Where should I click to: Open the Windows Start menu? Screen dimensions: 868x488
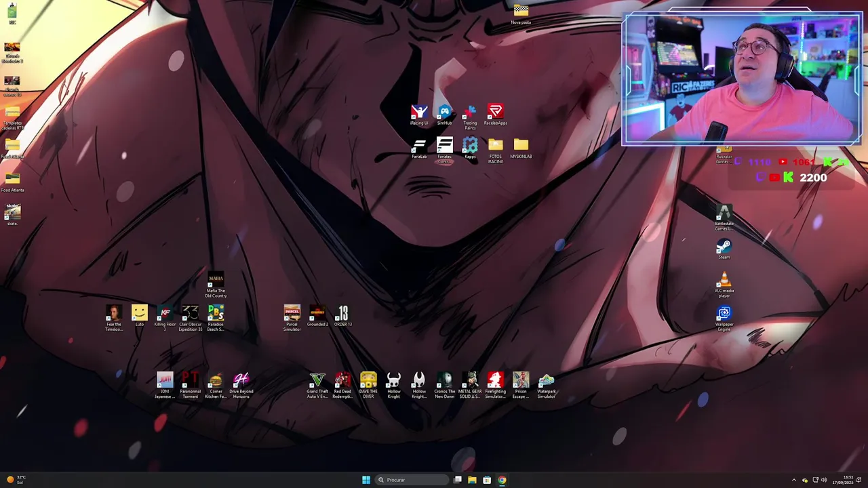366,480
